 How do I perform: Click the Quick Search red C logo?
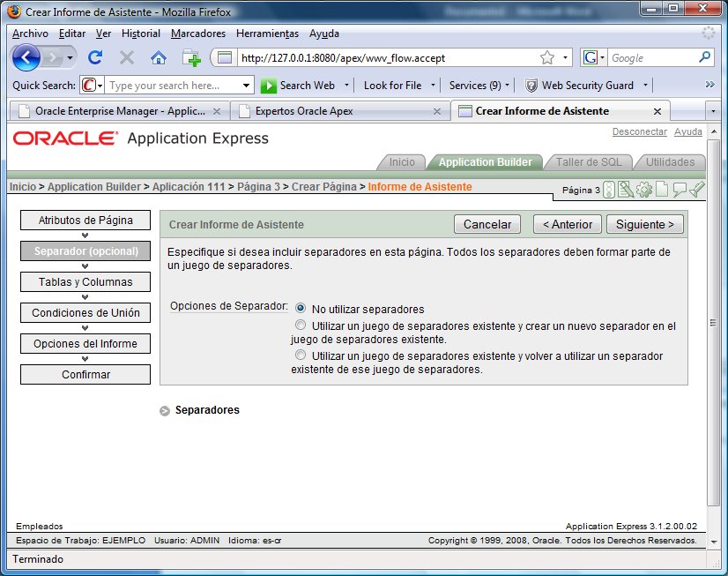pos(88,86)
